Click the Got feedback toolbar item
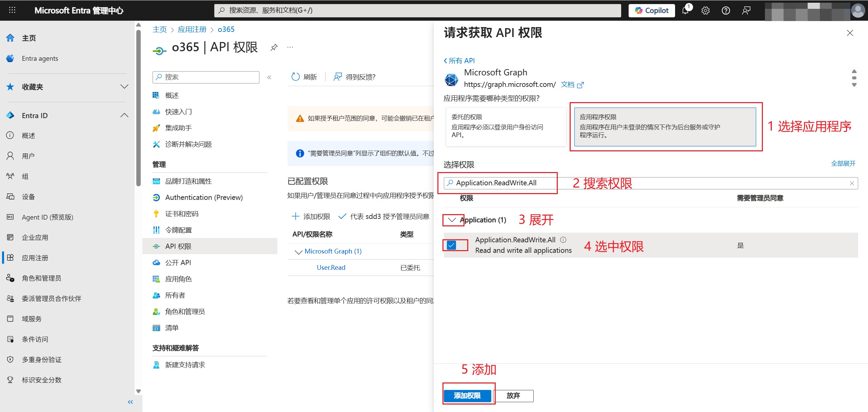 click(x=354, y=77)
